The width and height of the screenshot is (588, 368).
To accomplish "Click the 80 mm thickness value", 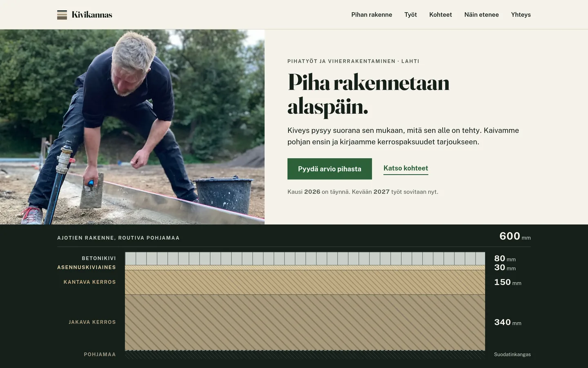I will pos(505,258).
